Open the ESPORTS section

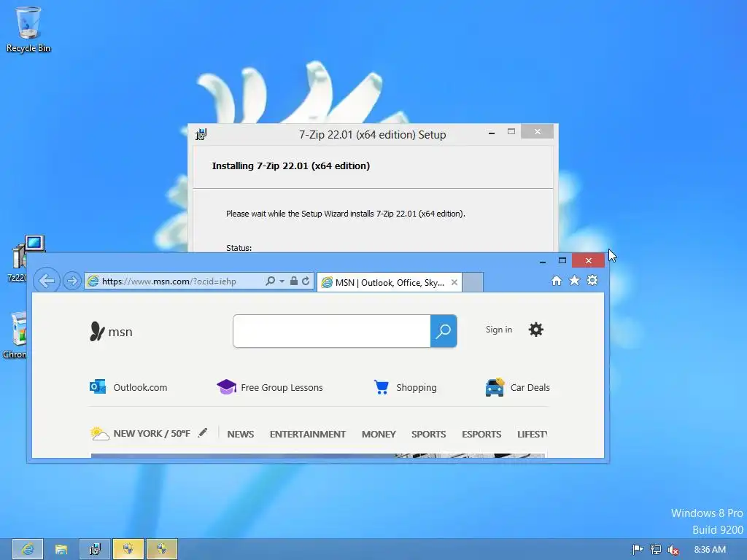(x=481, y=435)
